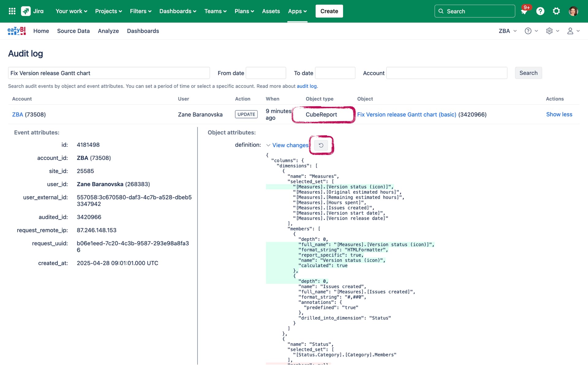Select the request_uuid value
Viewport: 588px width, 365px height.
tap(133, 247)
